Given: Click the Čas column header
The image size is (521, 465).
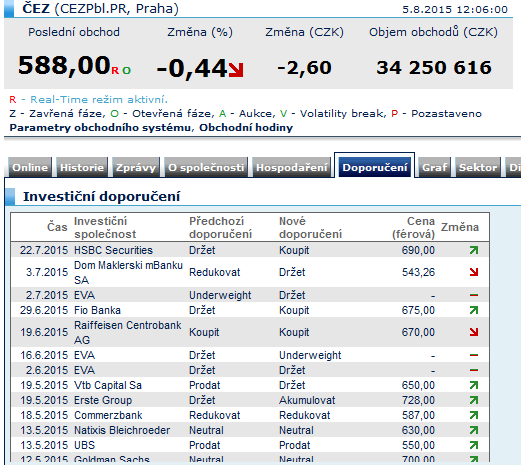Looking at the screenshot, I should click(57, 227).
